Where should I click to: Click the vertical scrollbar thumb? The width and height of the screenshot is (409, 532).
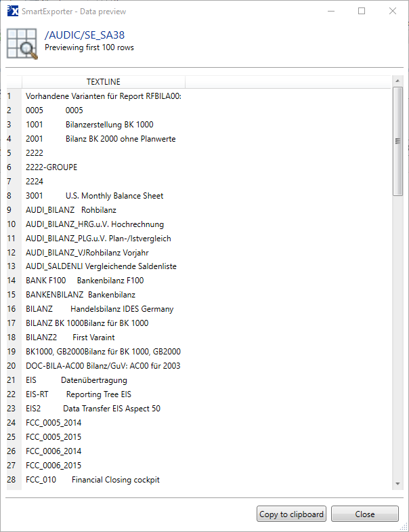pos(397,141)
